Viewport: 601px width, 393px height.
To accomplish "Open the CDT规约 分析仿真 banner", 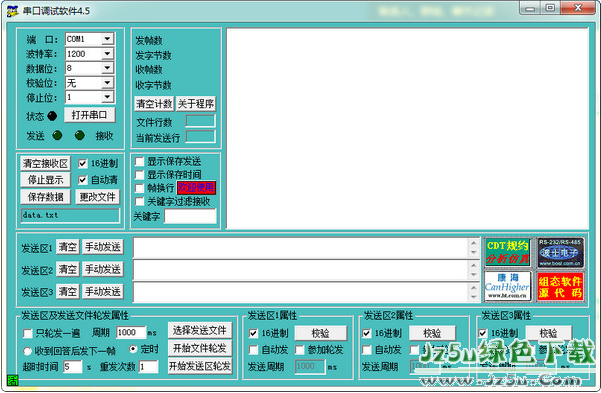I will coord(507,252).
